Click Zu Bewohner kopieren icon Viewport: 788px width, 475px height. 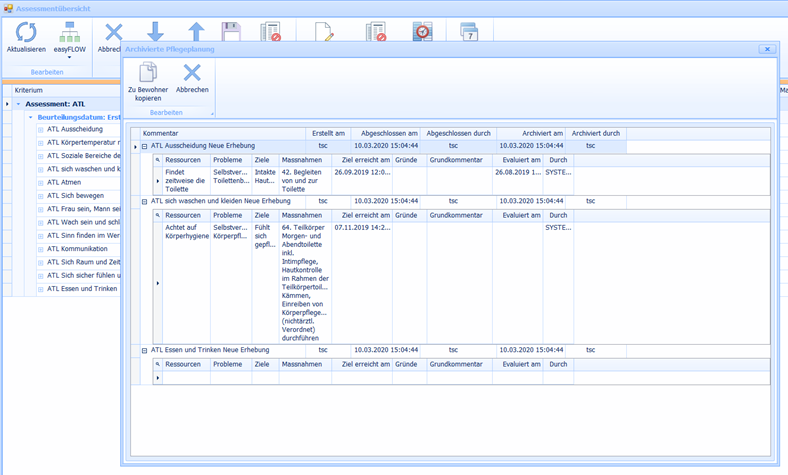point(147,73)
